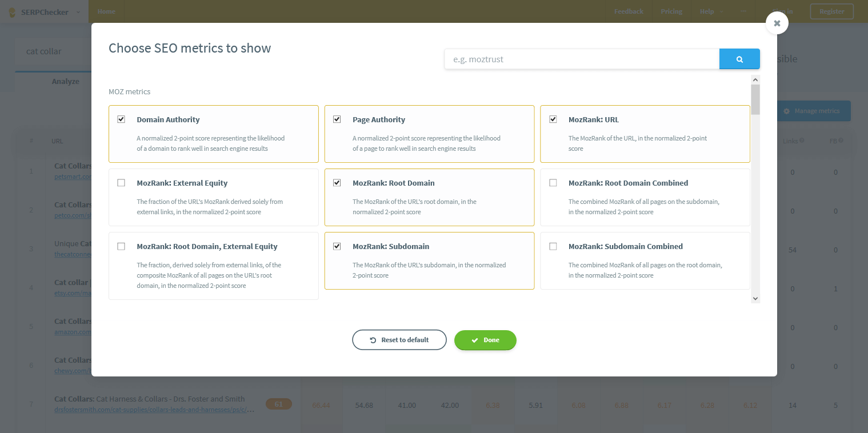Image resolution: width=868 pixels, height=433 pixels.
Task: Open Feedback in top navigation
Action: coord(629,11)
